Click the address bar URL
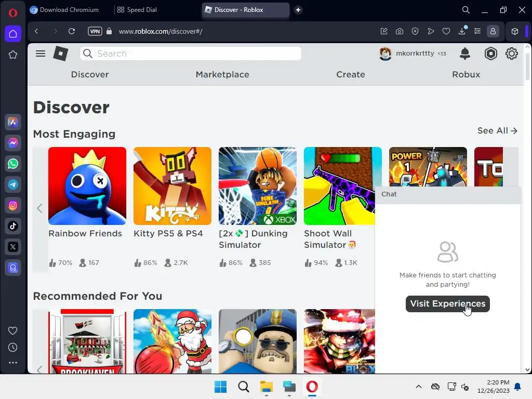Image resolution: width=532 pixels, height=399 pixels. pos(161,31)
